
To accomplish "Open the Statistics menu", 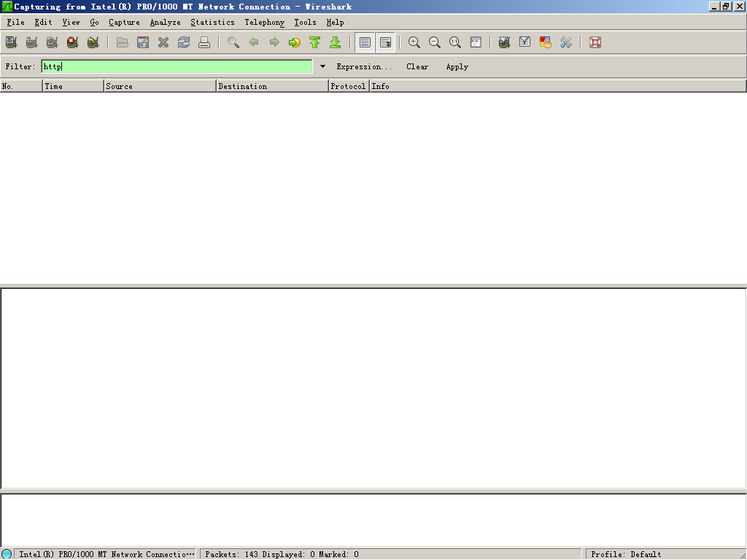I will tap(212, 23).
